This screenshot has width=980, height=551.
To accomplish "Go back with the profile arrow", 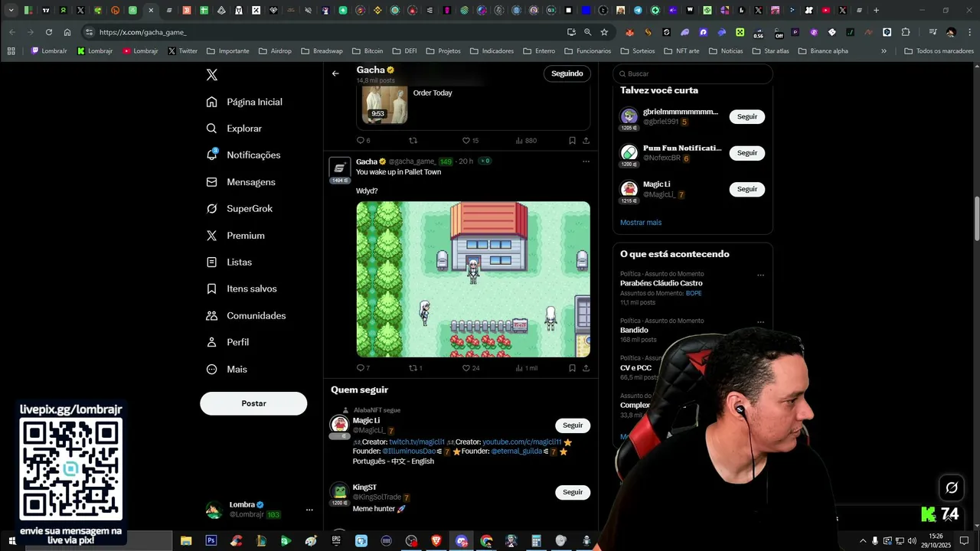I will (x=335, y=73).
